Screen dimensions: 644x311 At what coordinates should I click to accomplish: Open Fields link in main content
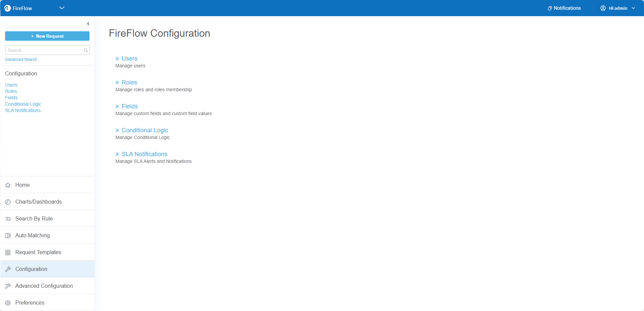[x=130, y=106]
